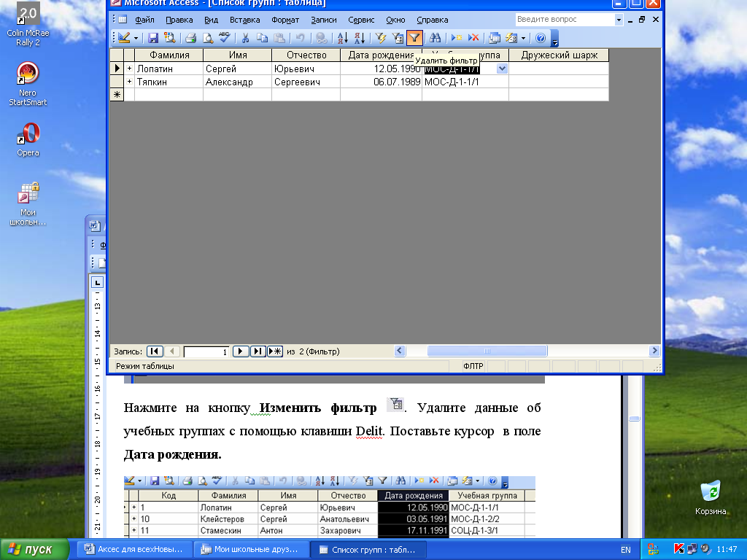The height and width of the screenshot is (560, 747).
Task: Expand the Тяпкин row plus sign
Action: tap(129, 82)
